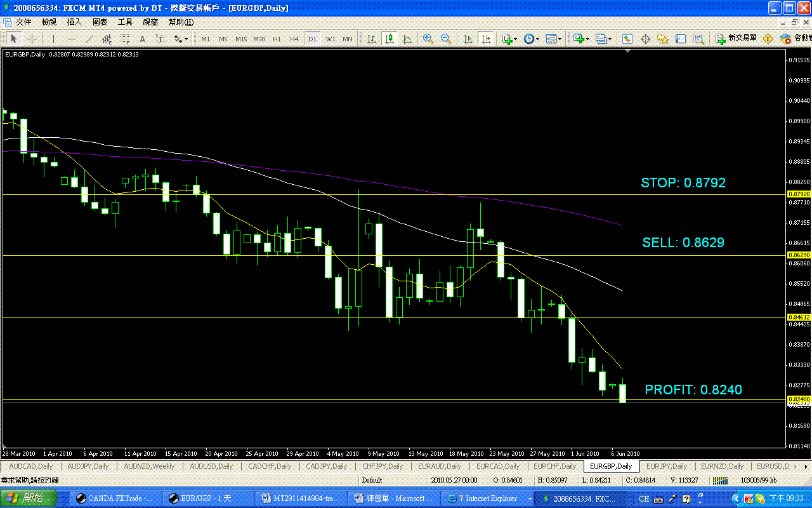Image resolution: width=812 pixels, height=508 pixels.
Task: Select the Vertical Line drawing tool
Action: (x=54, y=38)
